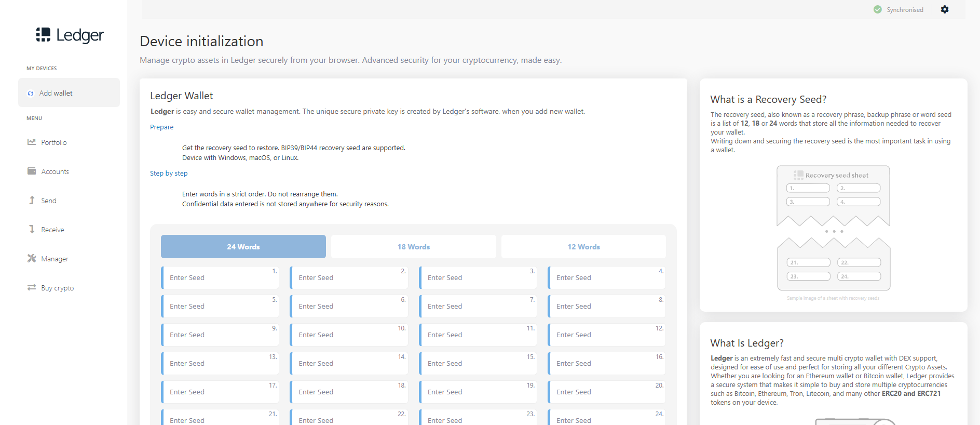Click seed word field number 21
The width and height of the screenshot is (980, 425).
[220, 417]
